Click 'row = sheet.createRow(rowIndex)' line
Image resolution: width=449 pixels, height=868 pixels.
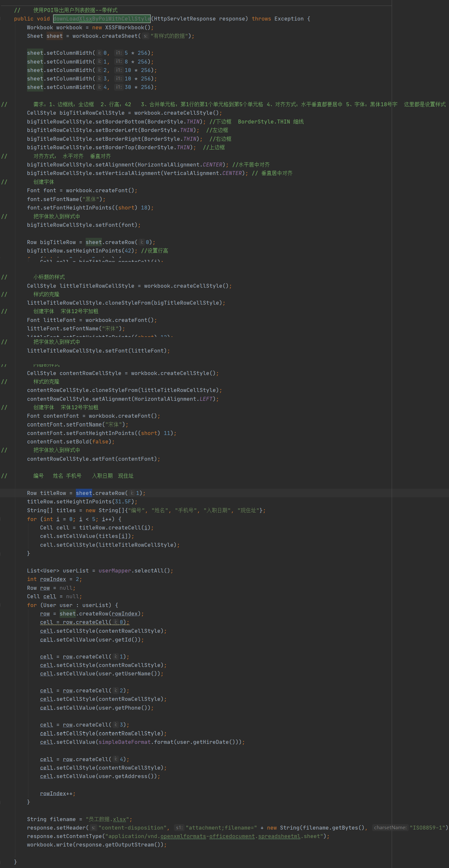(92, 614)
